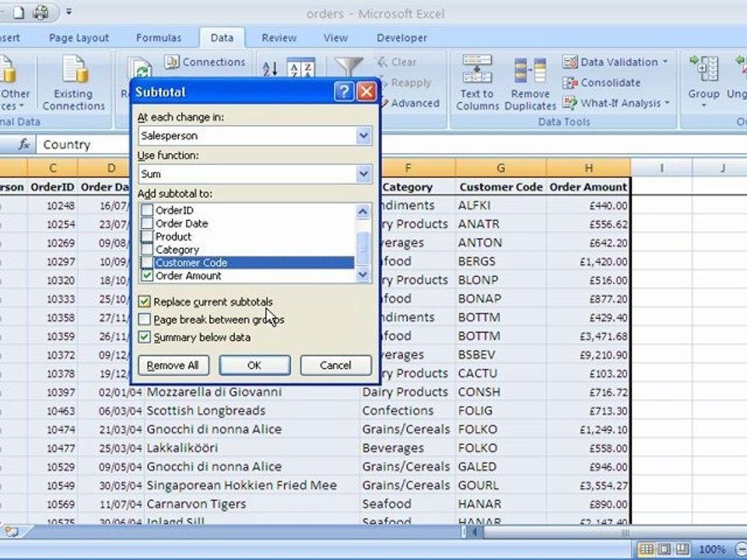747x560 pixels.
Task: Click the horizontal sheet scrollbar left arrow
Action: (475, 532)
